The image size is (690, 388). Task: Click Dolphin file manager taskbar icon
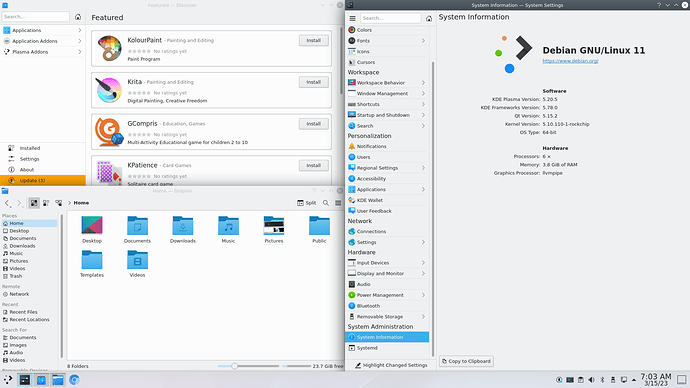pos(58,380)
